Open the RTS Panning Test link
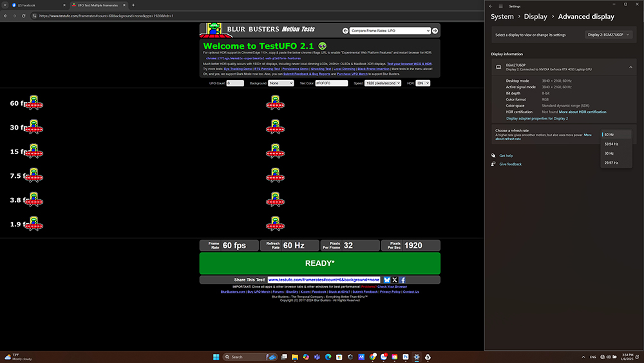 pyautogui.click(x=267, y=69)
